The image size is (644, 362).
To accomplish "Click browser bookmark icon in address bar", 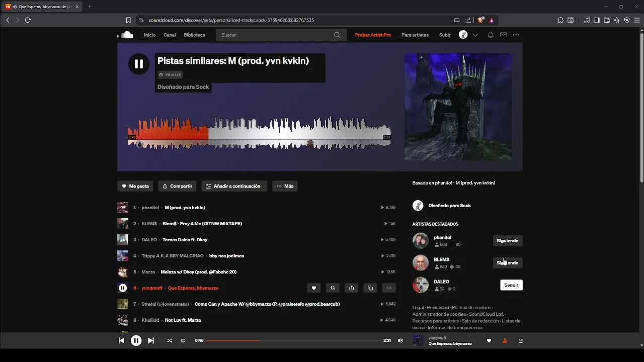I will click(128, 20).
